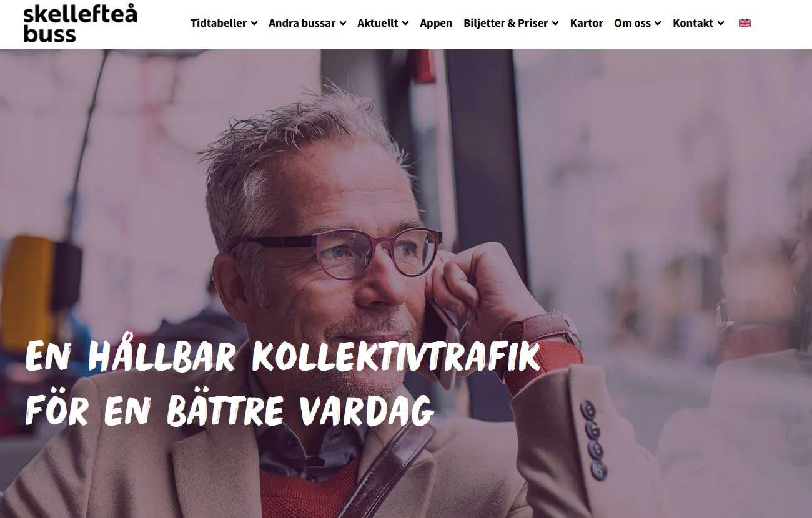Image resolution: width=812 pixels, height=518 pixels.
Task: Open the Kartor page
Action: pos(587,23)
